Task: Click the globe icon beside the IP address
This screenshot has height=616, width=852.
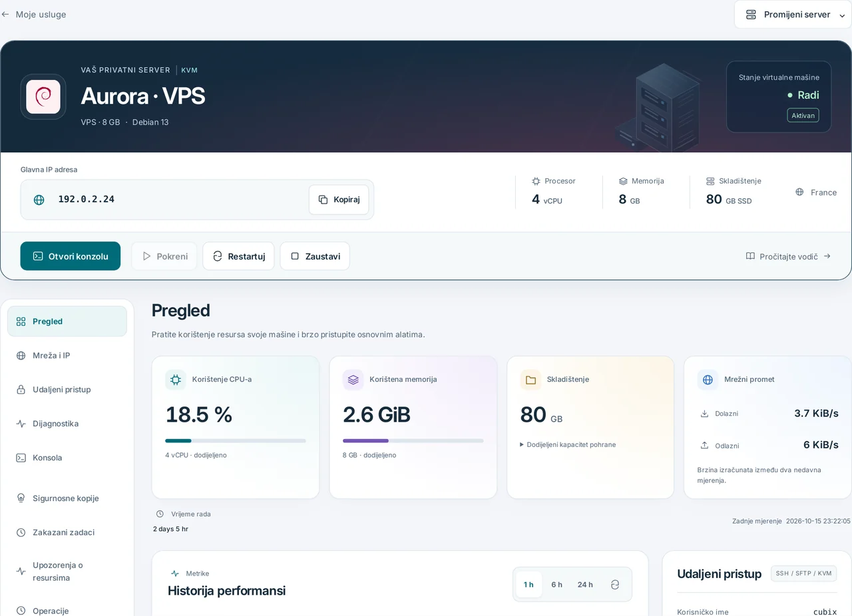Action: [x=39, y=200]
